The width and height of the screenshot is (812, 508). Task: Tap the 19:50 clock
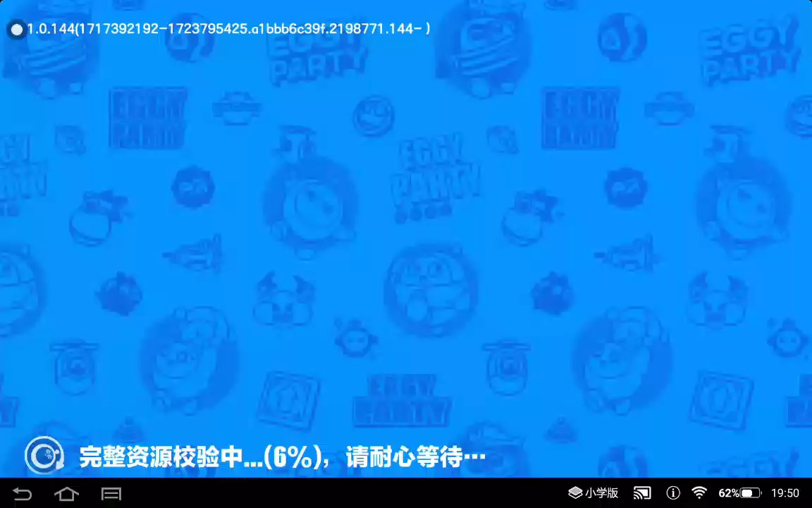785,492
